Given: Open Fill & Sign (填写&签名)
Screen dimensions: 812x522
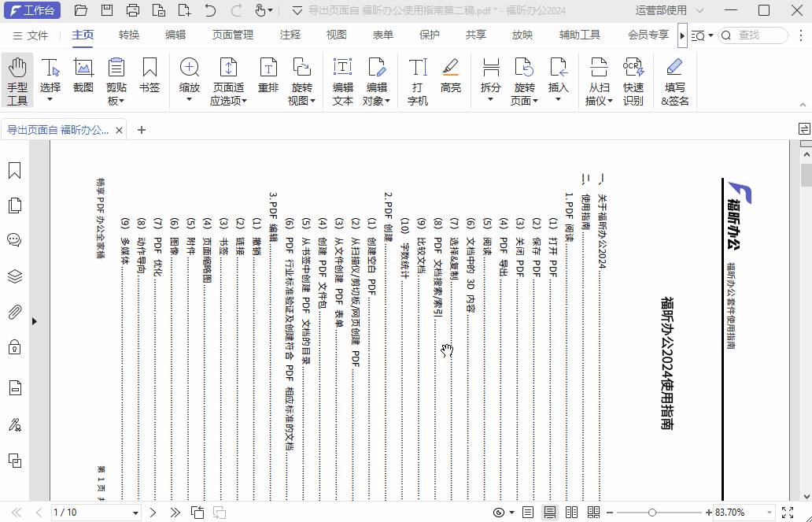Looking at the screenshot, I should coord(674,80).
